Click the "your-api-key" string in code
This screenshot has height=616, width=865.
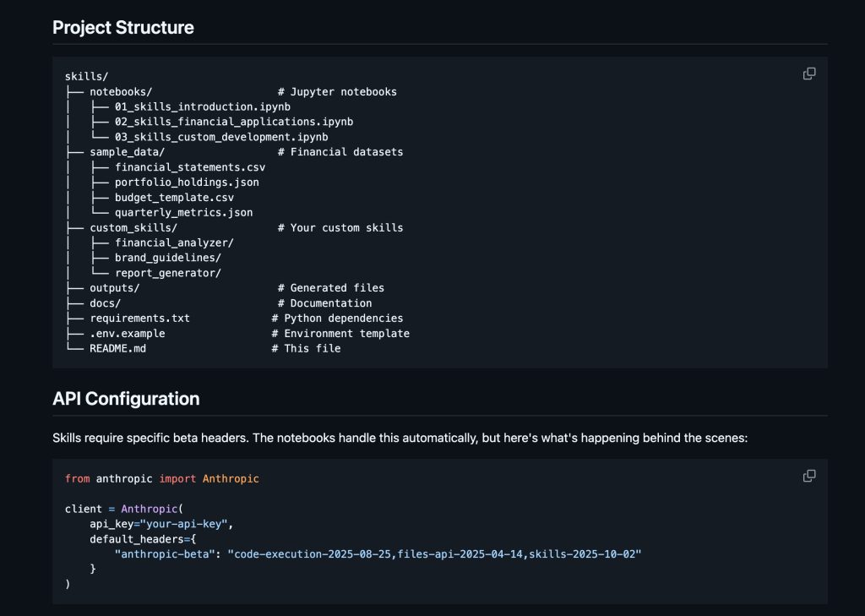click(183, 524)
